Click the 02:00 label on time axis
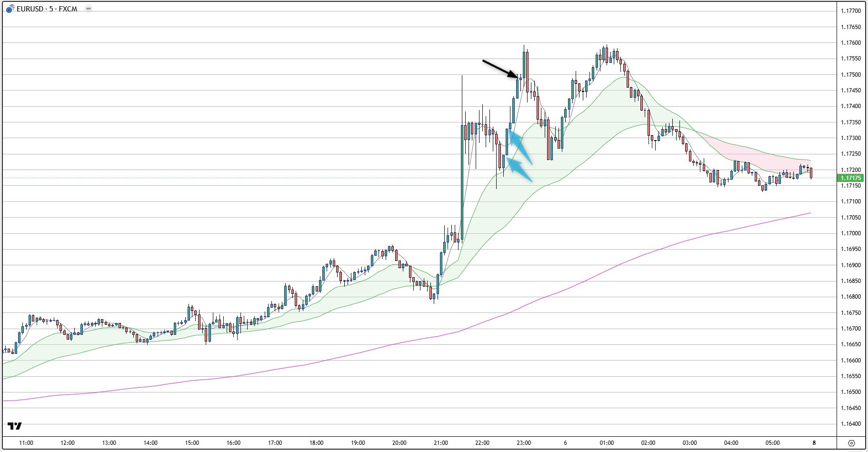The width and height of the screenshot is (868, 452). click(x=648, y=443)
